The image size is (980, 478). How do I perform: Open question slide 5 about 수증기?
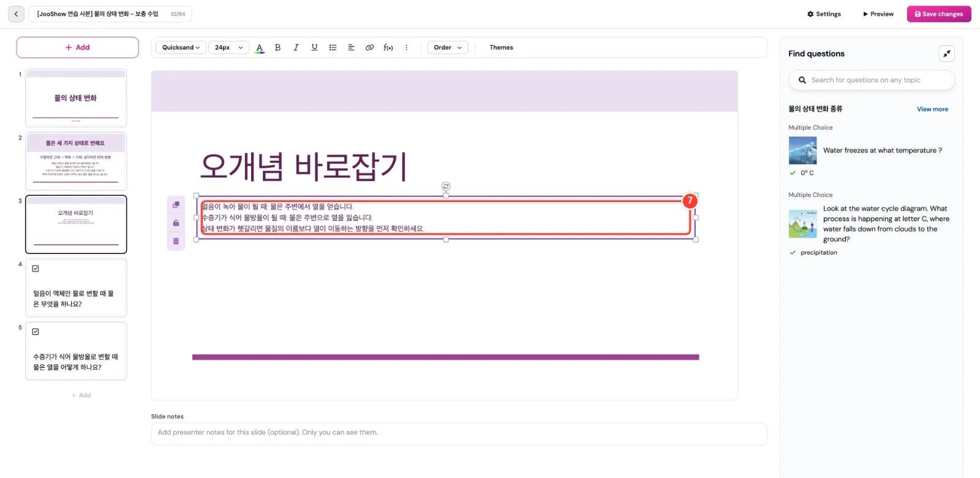click(x=76, y=351)
